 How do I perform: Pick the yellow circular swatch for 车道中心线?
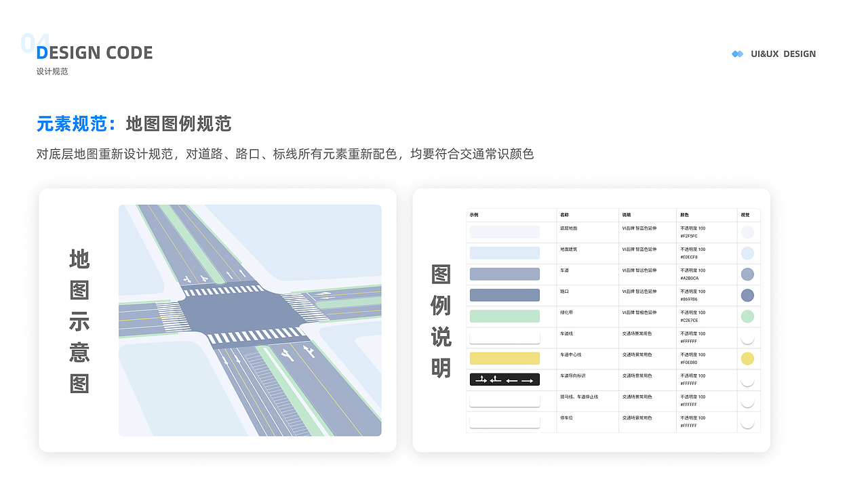[x=747, y=359]
